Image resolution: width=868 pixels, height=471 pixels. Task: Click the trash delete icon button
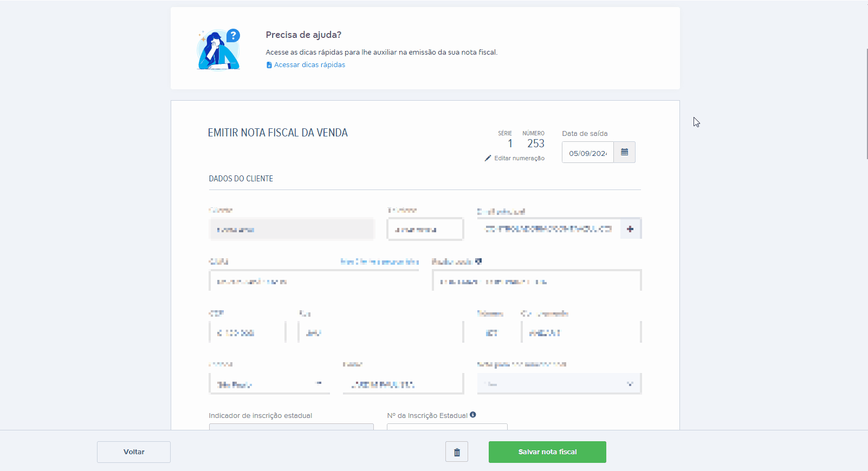457,452
